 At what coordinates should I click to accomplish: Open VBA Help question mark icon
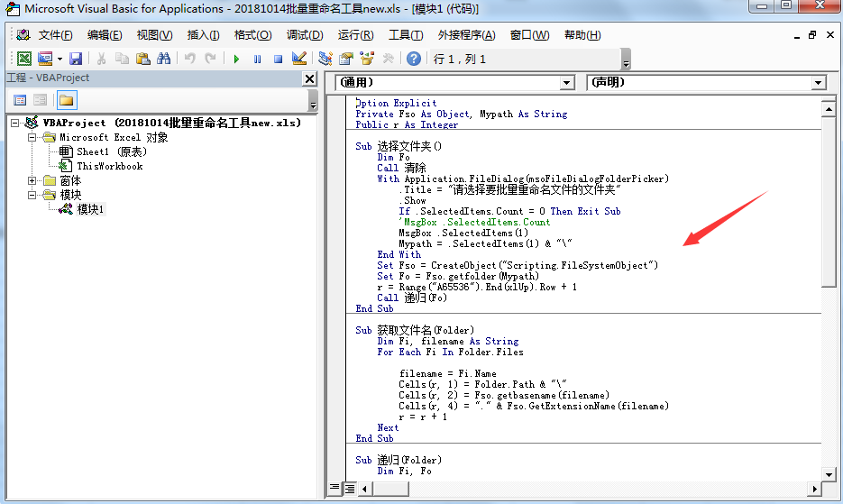click(x=414, y=59)
